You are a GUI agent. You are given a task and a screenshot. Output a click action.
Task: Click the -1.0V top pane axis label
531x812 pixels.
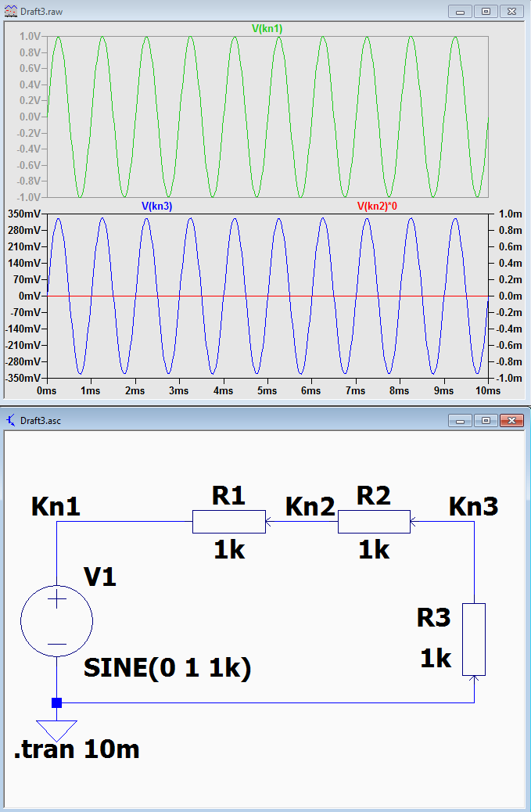click(x=28, y=197)
